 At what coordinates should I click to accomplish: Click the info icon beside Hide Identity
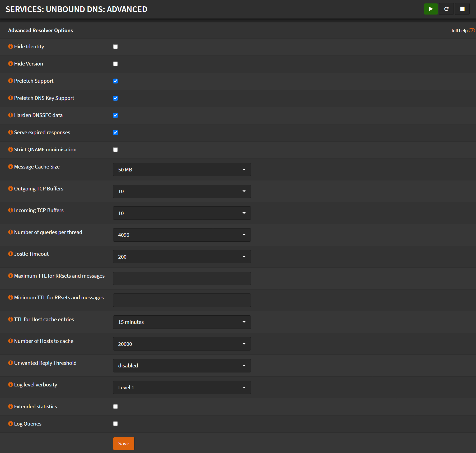(x=11, y=46)
